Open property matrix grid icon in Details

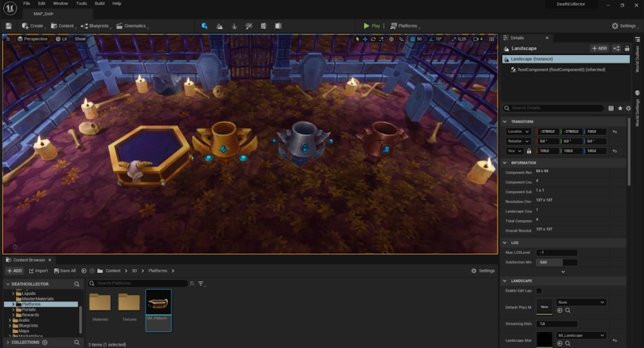pyautogui.click(x=611, y=109)
